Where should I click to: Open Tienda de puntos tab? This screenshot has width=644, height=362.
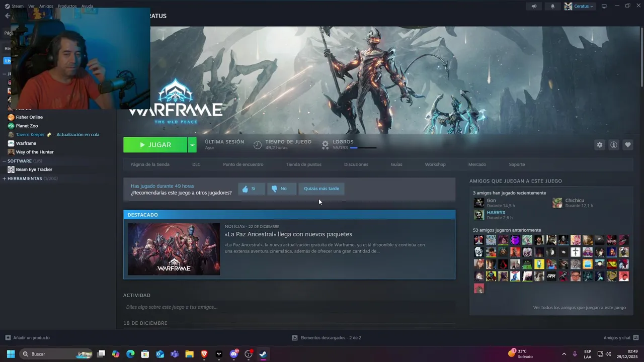click(303, 164)
